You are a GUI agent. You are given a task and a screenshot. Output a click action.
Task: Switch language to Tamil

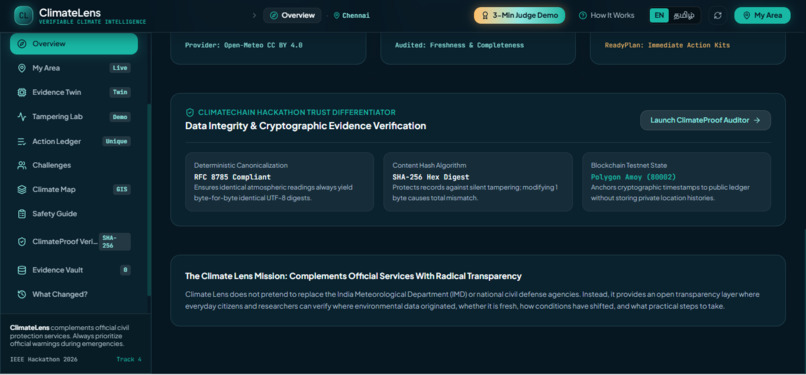(684, 15)
